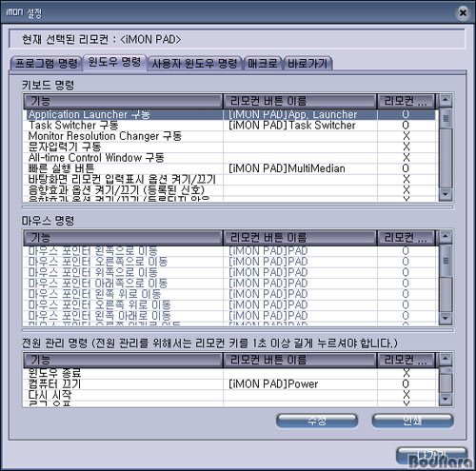Sort keyboard list by 리모컨 버튼 이름 header
The height and width of the screenshot is (471, 476).
[x=300, y=101]
